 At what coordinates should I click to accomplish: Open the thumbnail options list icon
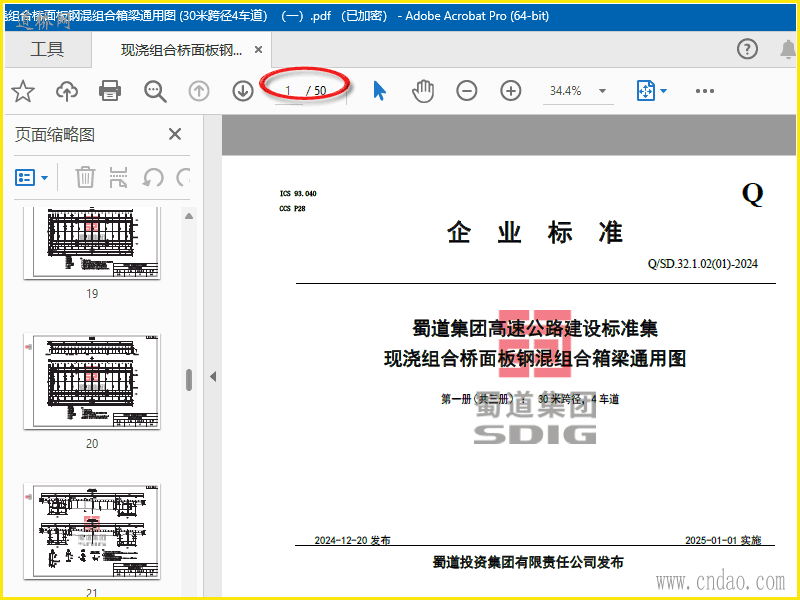[x=25, y=178]
